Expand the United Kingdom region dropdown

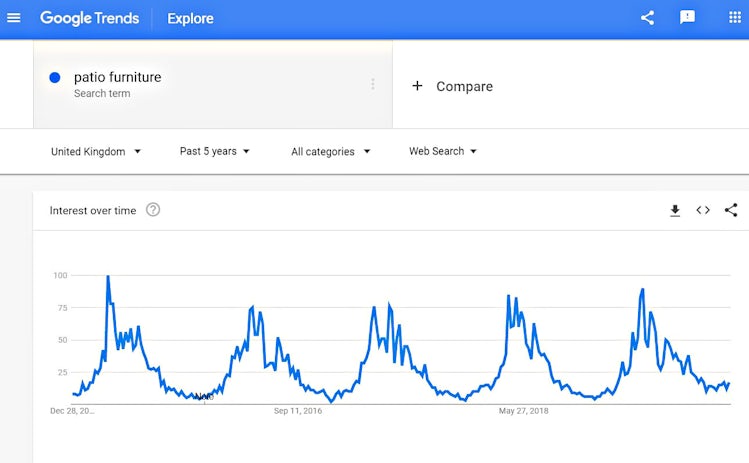pos(96,152)
